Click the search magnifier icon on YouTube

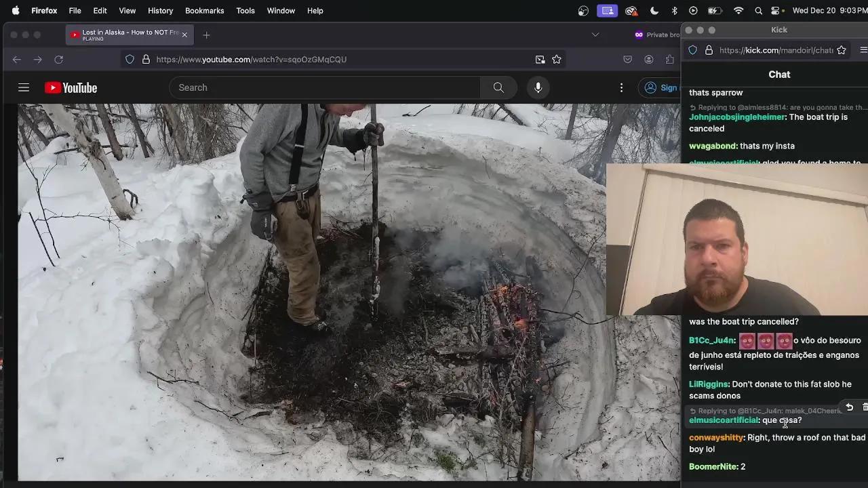pos(498,87)
